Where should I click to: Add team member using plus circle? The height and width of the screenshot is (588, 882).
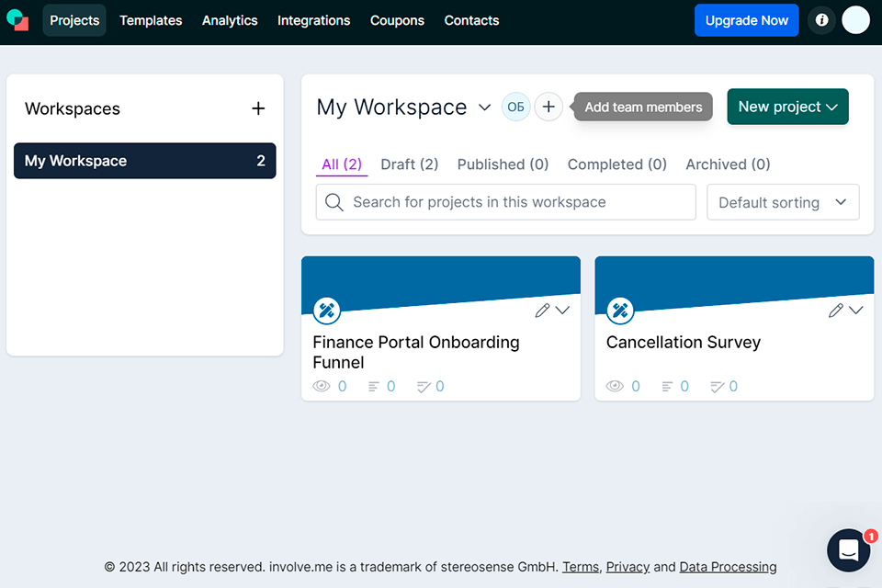tap(548, 107)
